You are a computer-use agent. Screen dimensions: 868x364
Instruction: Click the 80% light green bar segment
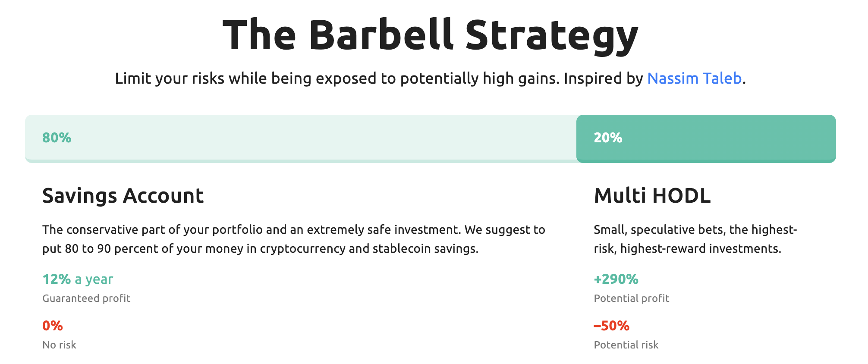pos(301,138)
